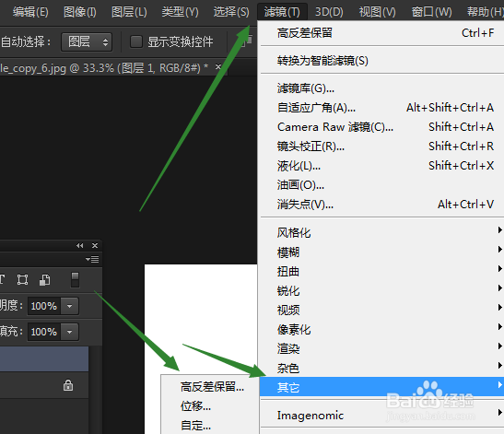
Task: Expand the 风格化 submenu
Action: (382, 232)
